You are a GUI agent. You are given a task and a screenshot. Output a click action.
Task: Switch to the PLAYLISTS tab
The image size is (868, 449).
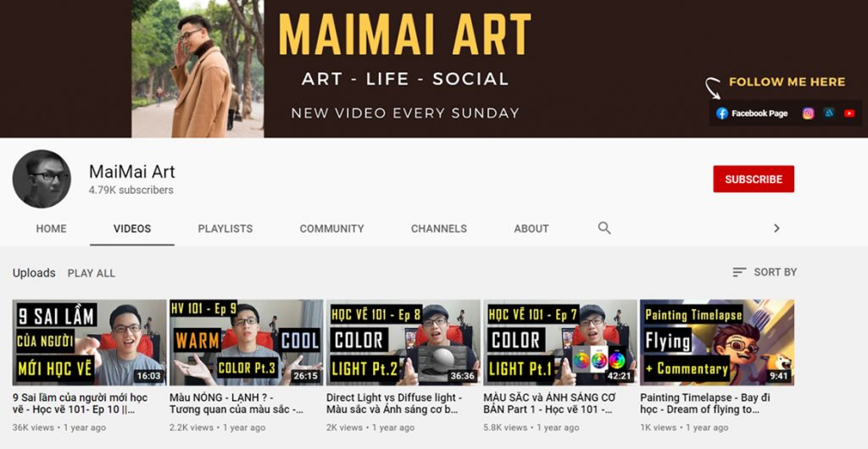[x=225, y=229]
